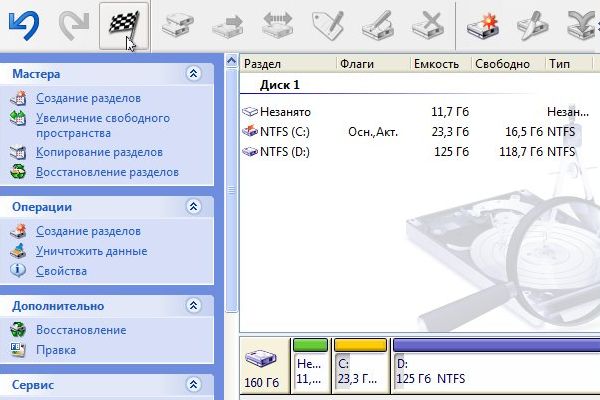This screenshot has width=600, height=400.
Task: Click the Диск 1 group header
Action: tap(280, 85)
